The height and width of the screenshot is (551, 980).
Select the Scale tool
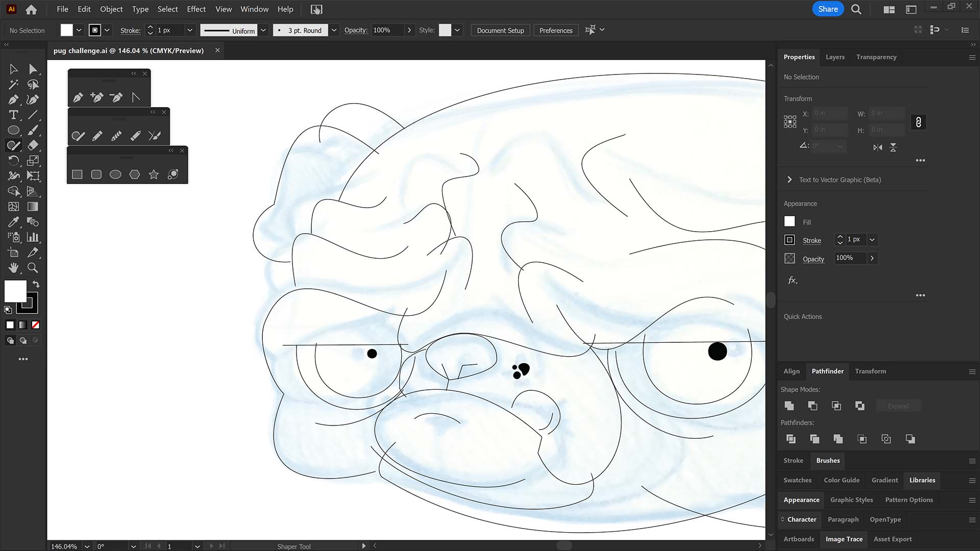tap(33, 161)
